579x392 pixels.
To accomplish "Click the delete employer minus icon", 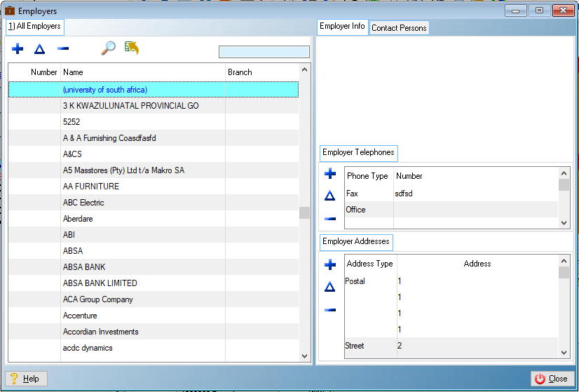I will [63, 48].
